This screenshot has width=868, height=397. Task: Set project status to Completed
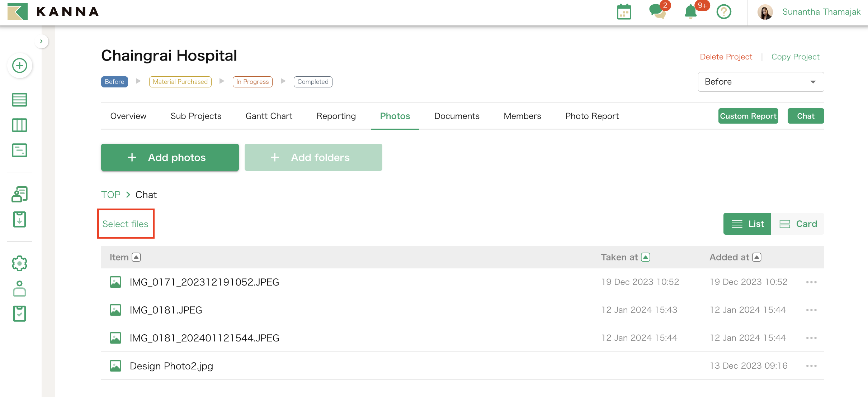tap(312, 81)
